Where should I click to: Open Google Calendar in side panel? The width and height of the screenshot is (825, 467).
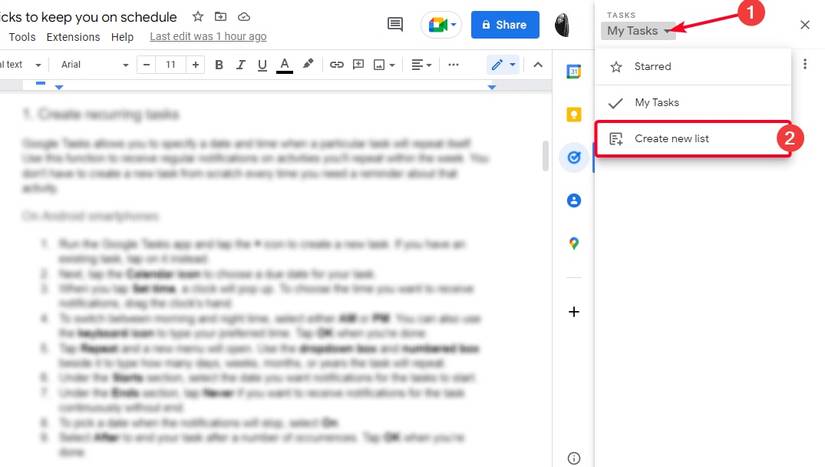(574, 71)
